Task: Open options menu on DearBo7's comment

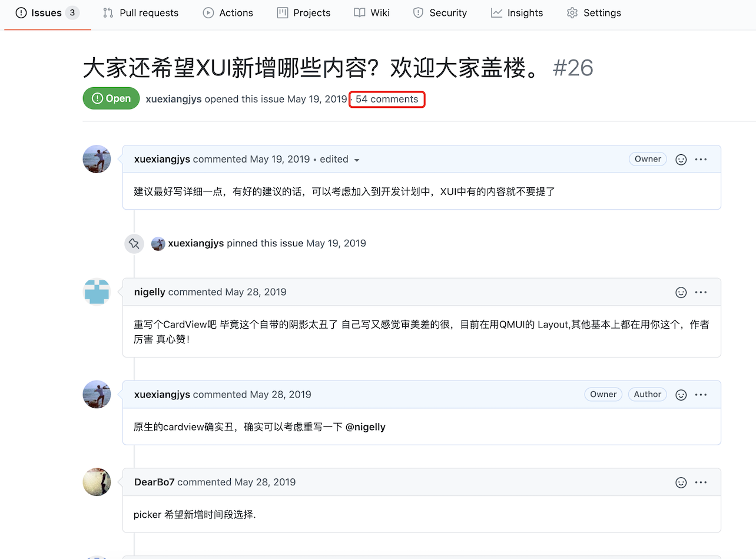Action: 701,483
